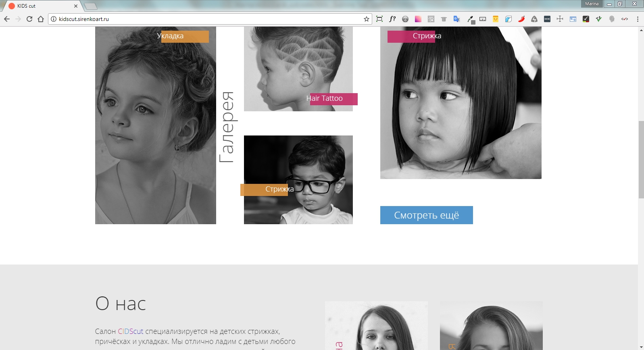Screen dimensions: 644x350
Task: Go back to previous page
Action: [7, 19]
